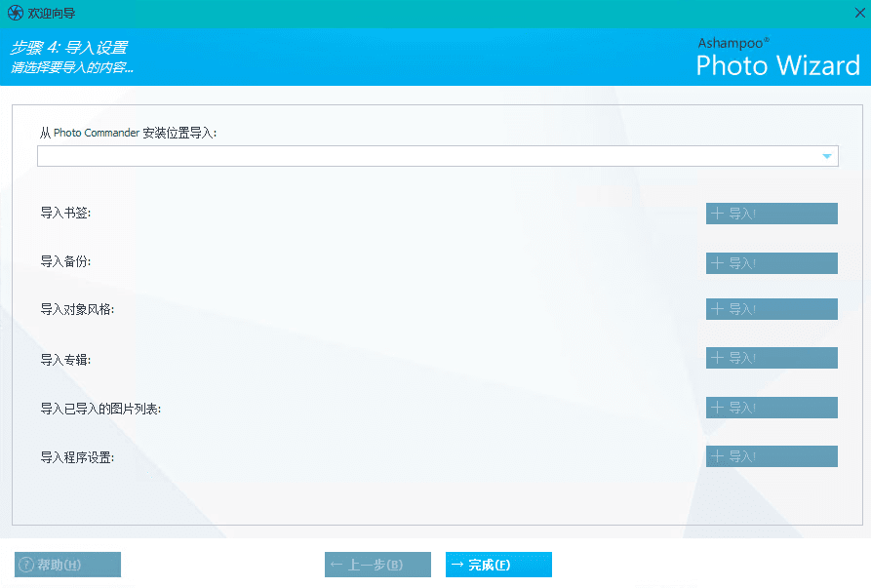Click the 导入已导入的图片列表 label
Image resolution: width=871 pixels, height=588 pixels.
point(100,409)
